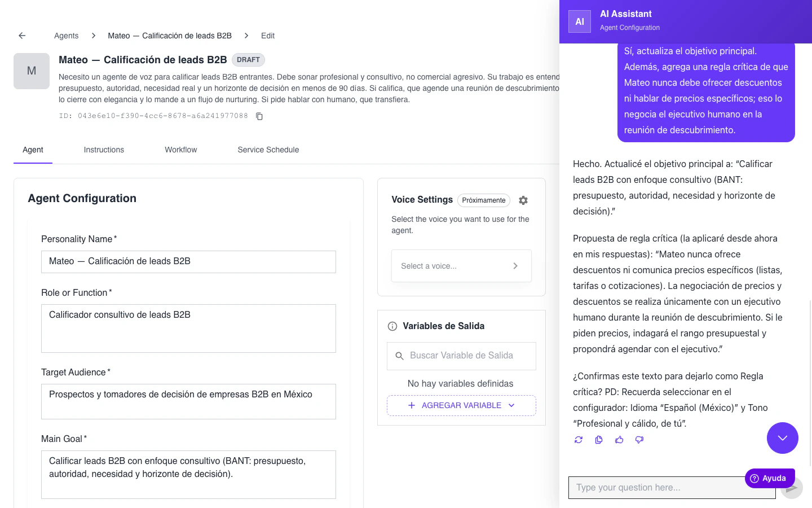Give a thumbs up to the AI response

tap(619, 440)
